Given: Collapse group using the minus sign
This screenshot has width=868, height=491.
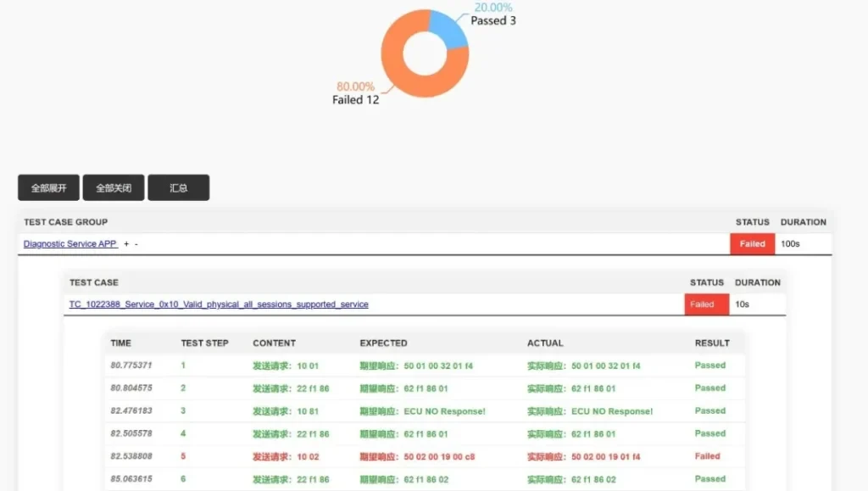Looking at the screenshot, I should coord(136,244).
